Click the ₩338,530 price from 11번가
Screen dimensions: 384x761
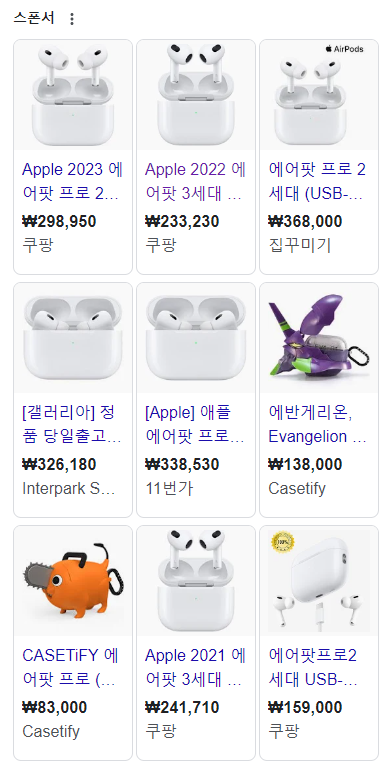tap(182, 464)
